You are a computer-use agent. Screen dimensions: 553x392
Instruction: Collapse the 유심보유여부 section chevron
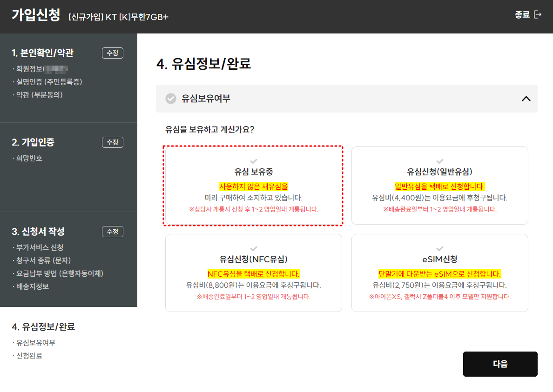[526, 99]
